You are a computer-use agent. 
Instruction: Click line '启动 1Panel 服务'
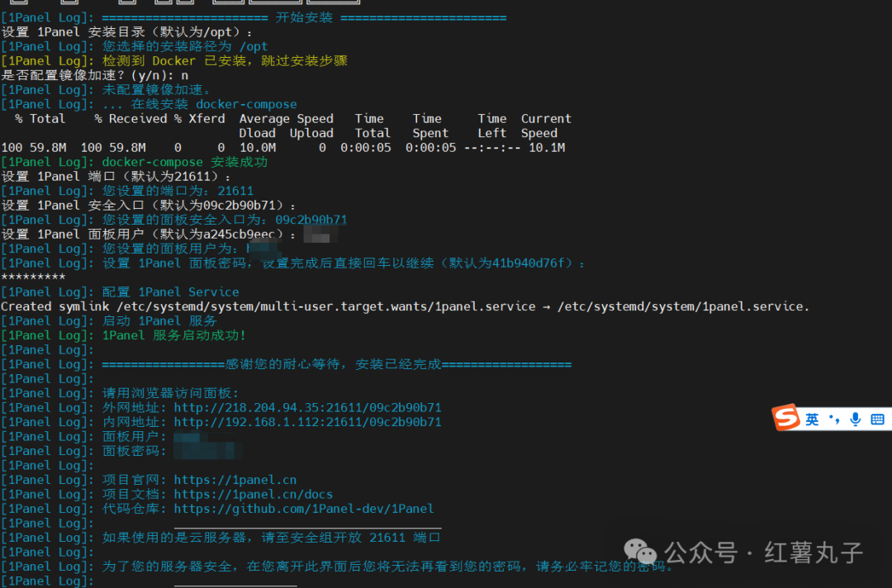click(159, 321)
